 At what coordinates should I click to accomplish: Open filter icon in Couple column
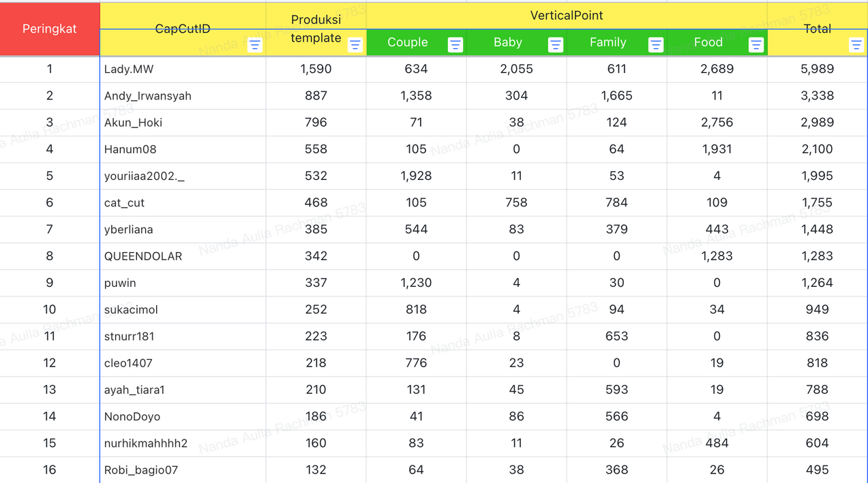455,45
